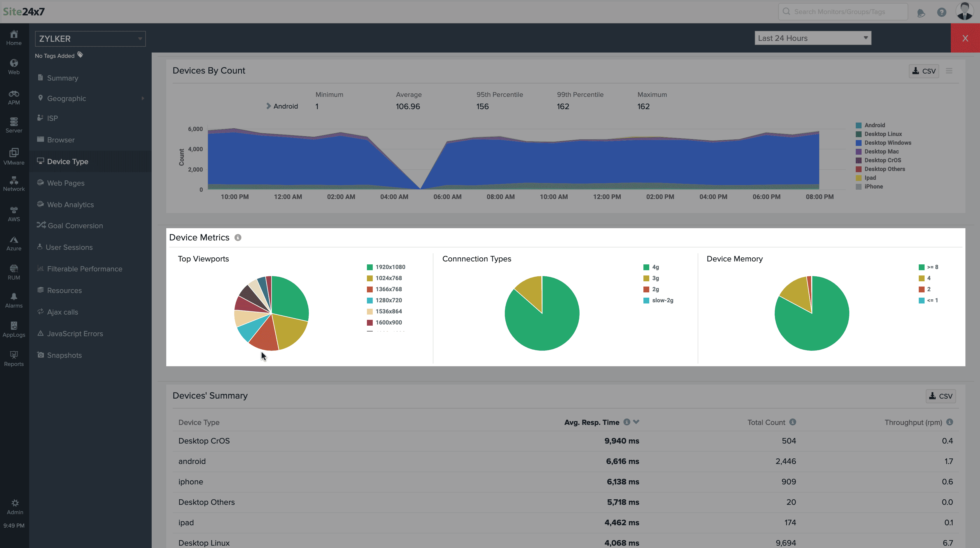Expand the Geographic submenu arrow
This screenshot has width=980, height=548.
(x=143, y=98)
